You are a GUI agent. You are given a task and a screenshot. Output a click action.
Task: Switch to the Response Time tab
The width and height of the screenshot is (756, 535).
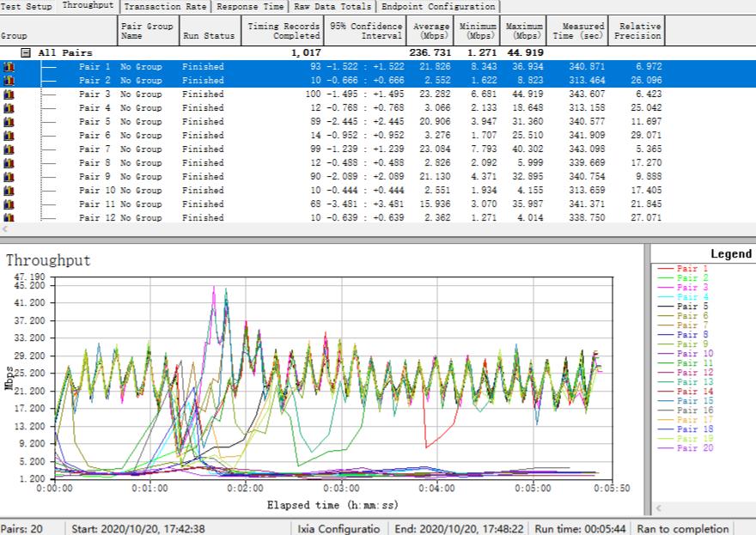248,5
